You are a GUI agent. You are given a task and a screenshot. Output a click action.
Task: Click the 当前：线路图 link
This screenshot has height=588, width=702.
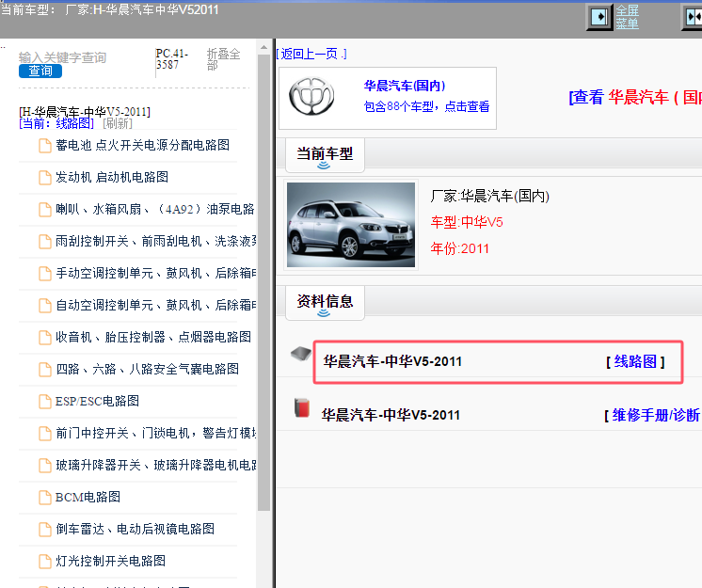(x=56, y=123)
